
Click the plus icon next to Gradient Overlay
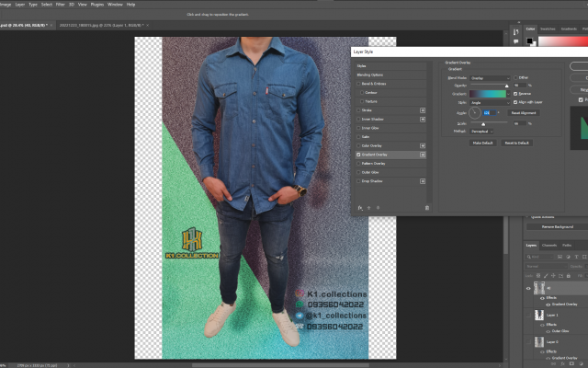click(x=423, y=155)
